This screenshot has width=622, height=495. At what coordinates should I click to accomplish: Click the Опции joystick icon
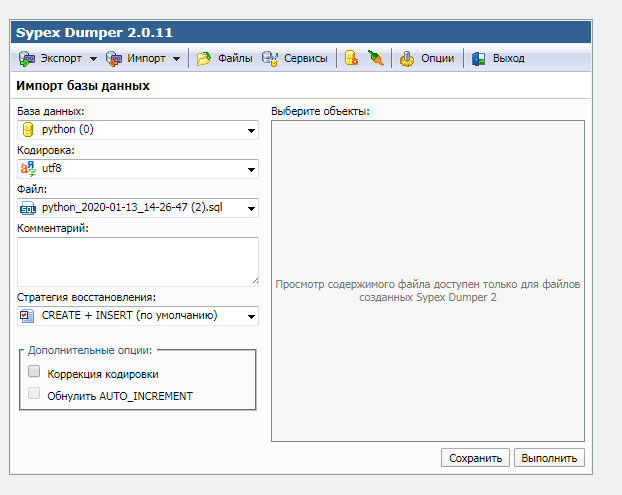click(407, 59)
